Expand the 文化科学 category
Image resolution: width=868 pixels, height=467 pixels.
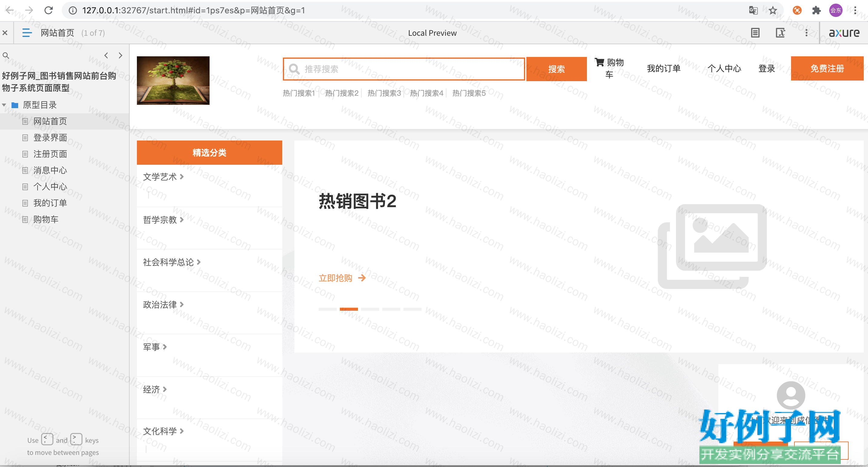point(164,431)
